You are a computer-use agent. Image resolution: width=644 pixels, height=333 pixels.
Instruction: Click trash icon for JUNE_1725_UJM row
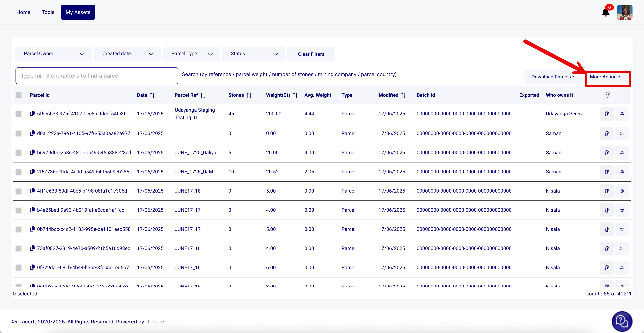coord(607,172)
